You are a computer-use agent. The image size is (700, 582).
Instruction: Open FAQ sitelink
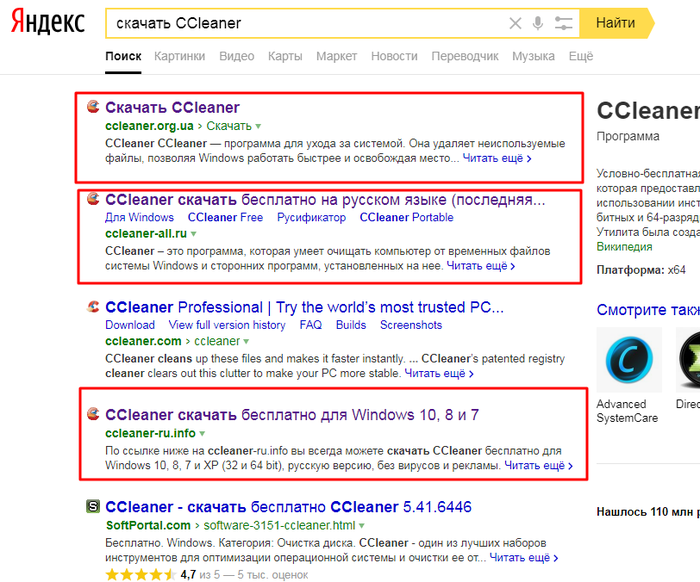click(311, 325)
